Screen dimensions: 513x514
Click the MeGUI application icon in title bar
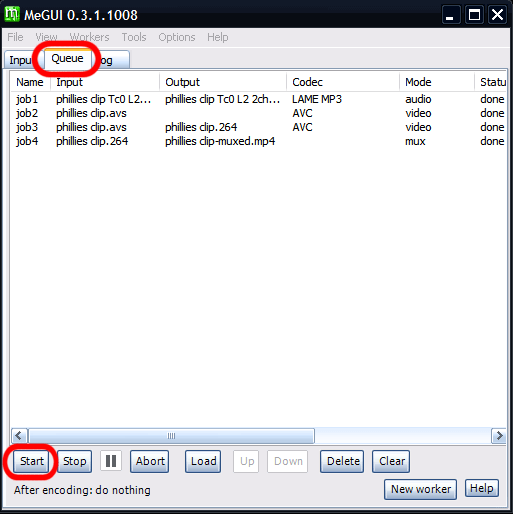(12, 15)
